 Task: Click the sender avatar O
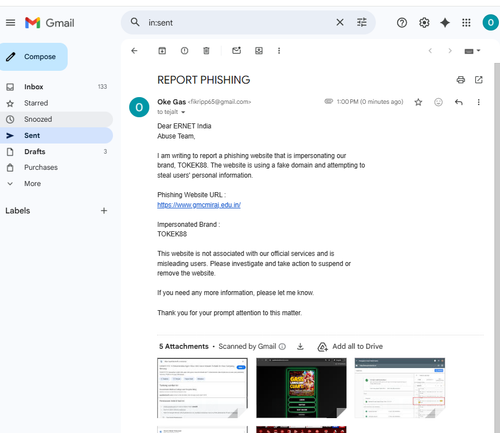(139, 107)
